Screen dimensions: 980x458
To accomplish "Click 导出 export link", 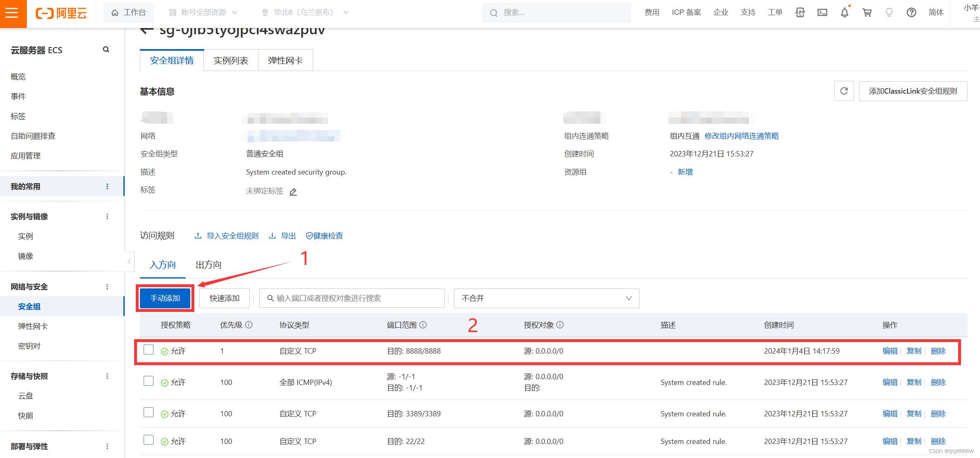I will click(282, 236).
